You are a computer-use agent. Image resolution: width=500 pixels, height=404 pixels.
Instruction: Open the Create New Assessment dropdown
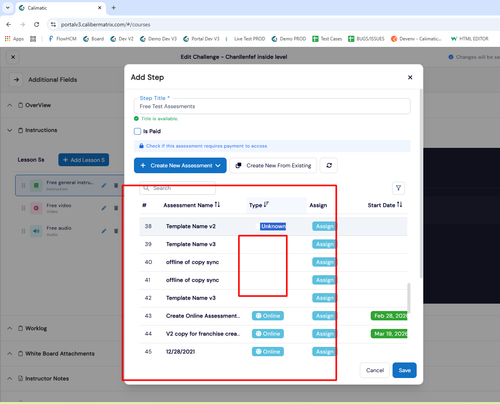point(180,166)
